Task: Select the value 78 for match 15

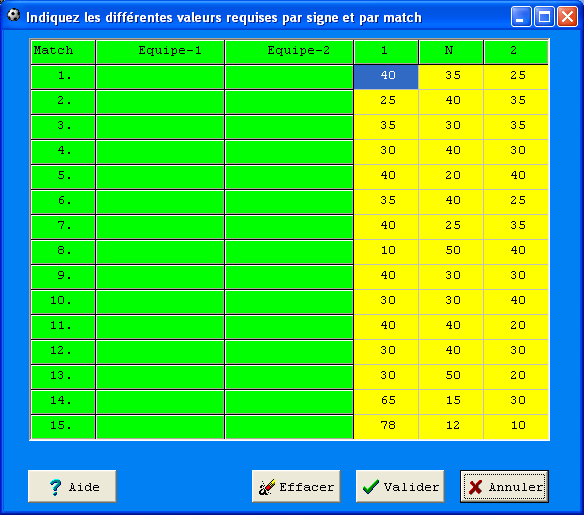Action: pos(386,427)
